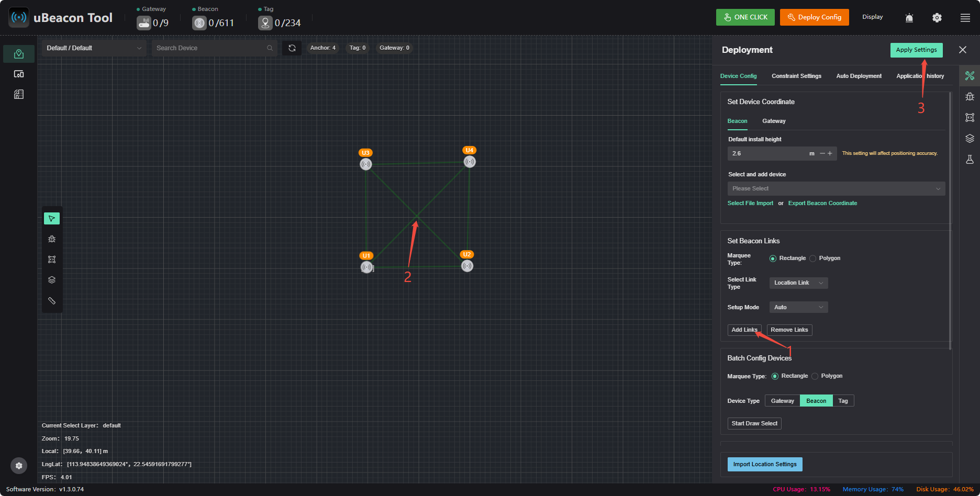Select the pointer tool in map toolbar
980x496 pixels.
52,218
